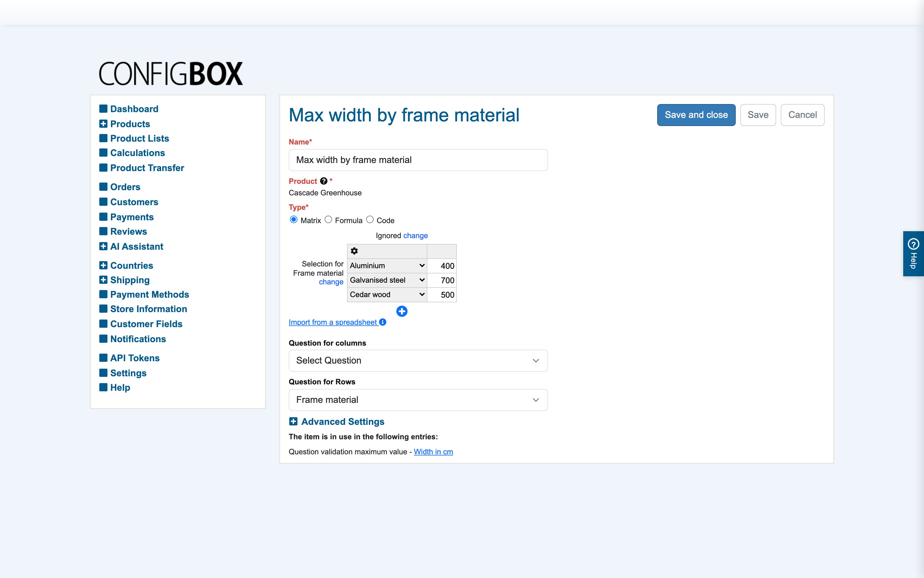The height and width of the screenshot is (578, 924).
Task: Select the Matrix type radio button
Action: (294, 219)
